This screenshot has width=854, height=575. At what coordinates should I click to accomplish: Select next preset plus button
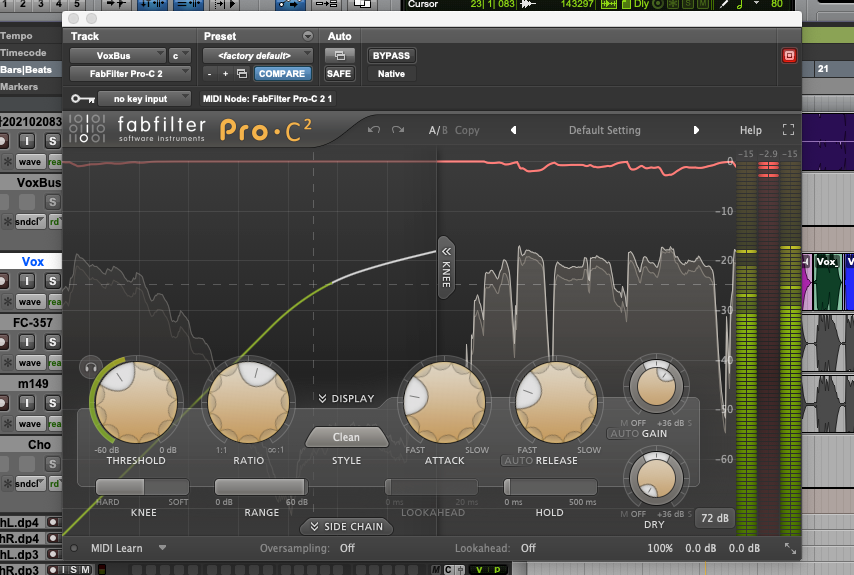tap(225, 74)
